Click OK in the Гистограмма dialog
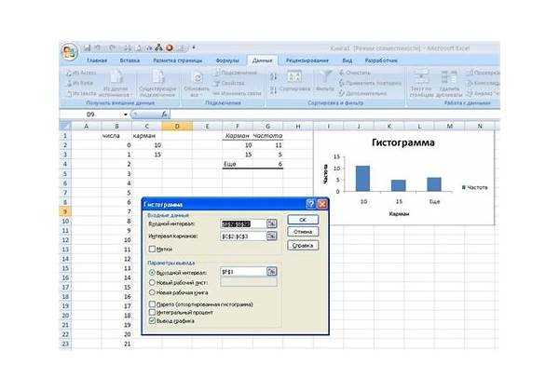 tap(303, 220)
